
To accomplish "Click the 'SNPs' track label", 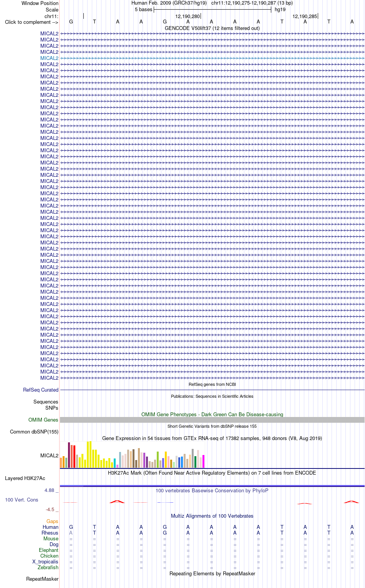I will point(52,408).
